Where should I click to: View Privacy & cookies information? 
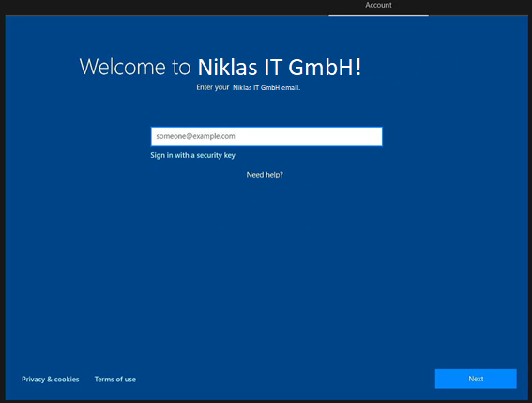[x=51, y=380]
